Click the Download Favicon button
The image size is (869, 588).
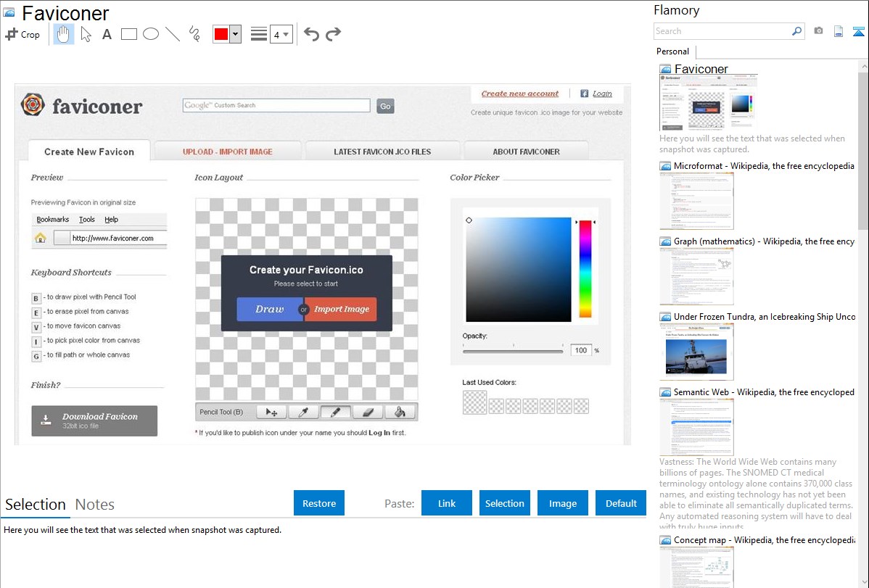tap(94, 421)
